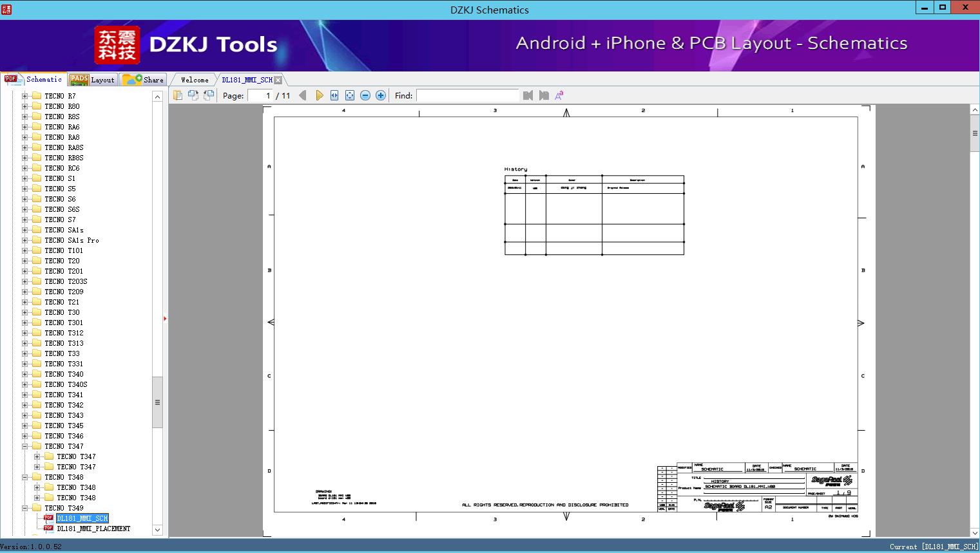Expand the TECNO T203S folder
Image resolution: width=980 pixels, height=553 pixels.
24,281
